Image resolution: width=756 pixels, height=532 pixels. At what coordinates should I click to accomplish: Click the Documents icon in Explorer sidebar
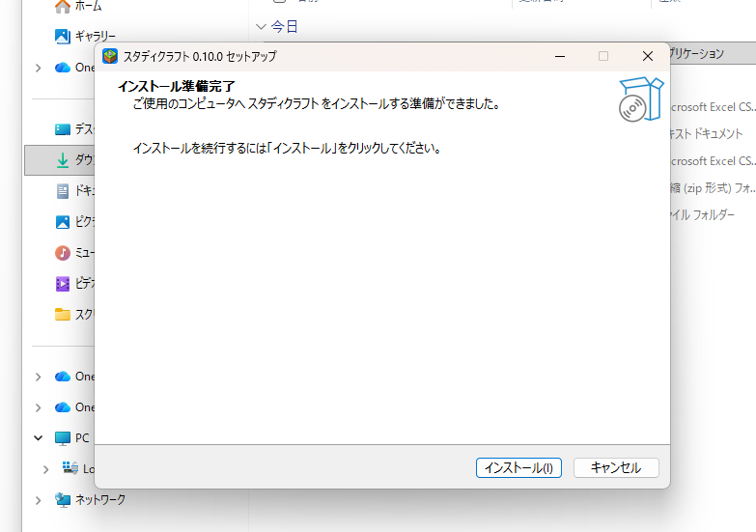point(62,191)
